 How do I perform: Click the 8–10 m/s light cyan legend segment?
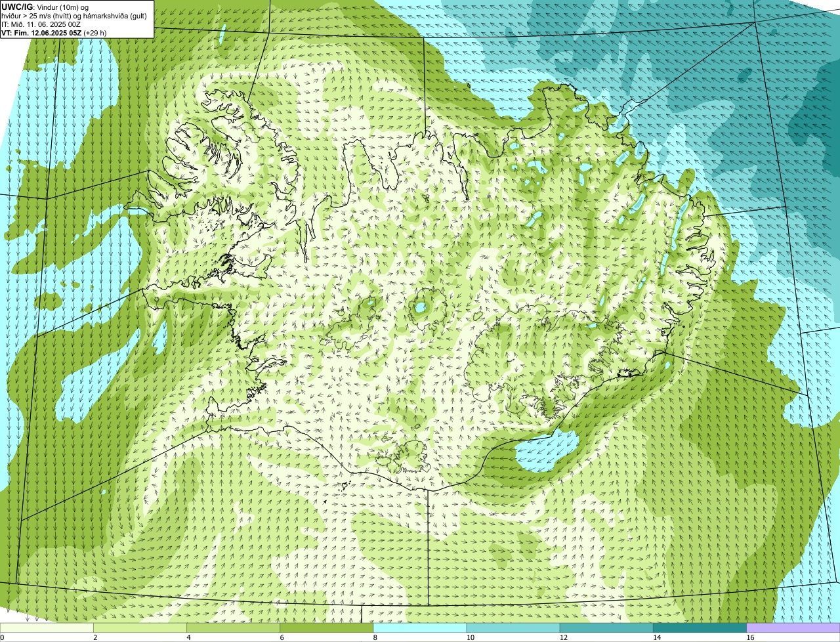tap(420, 628)
